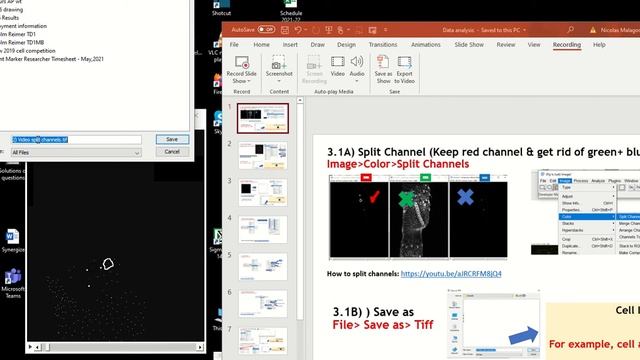This screenshot has width=640, height=360.
Task: Switch to the Design tab
Action: [x=346, y=44]
